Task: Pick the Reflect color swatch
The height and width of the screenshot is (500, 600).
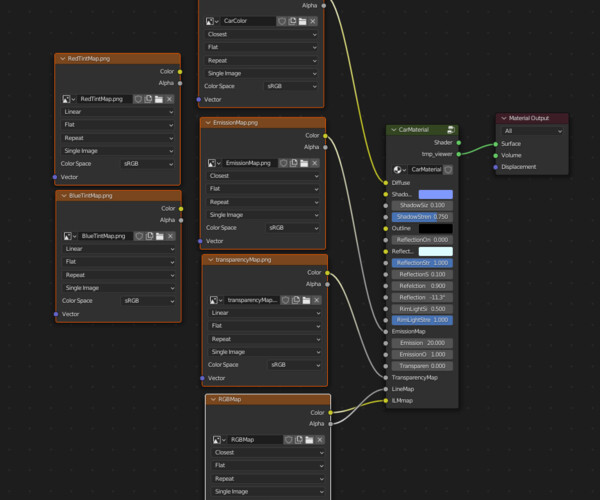Action: 435,252
